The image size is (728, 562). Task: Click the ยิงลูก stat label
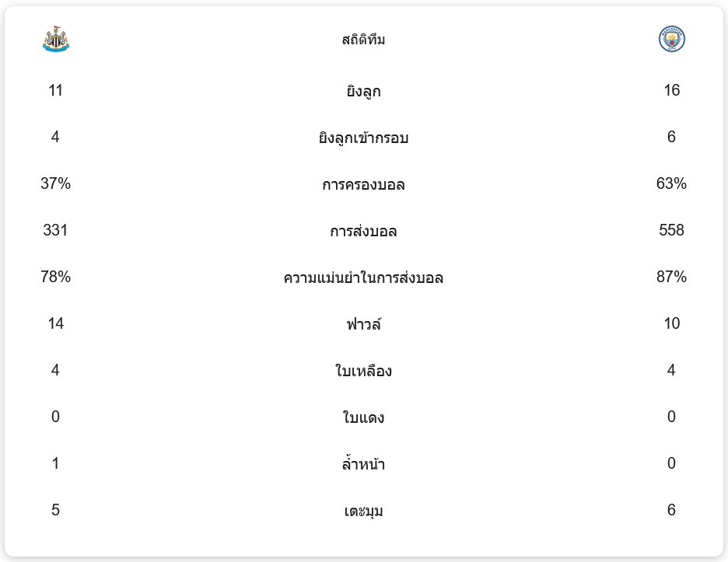(363, 92)
